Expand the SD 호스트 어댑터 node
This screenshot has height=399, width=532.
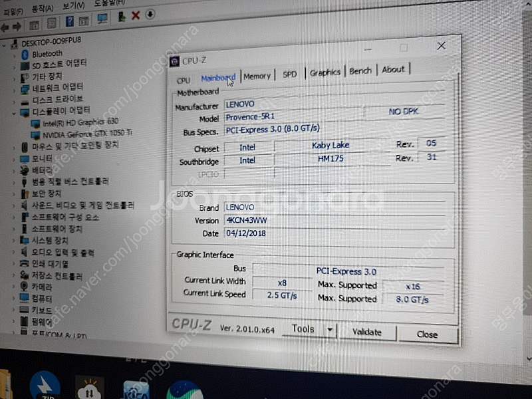14,67
